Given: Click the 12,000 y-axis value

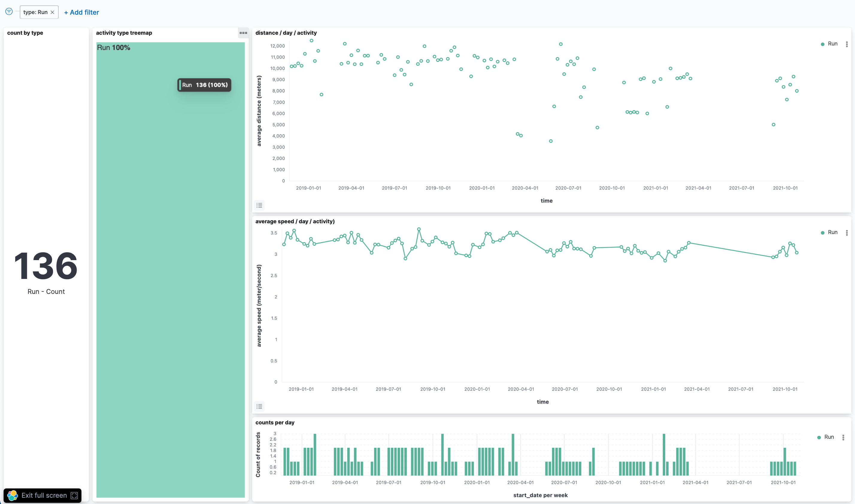Looking at the screenshot, I should point(278,46).
